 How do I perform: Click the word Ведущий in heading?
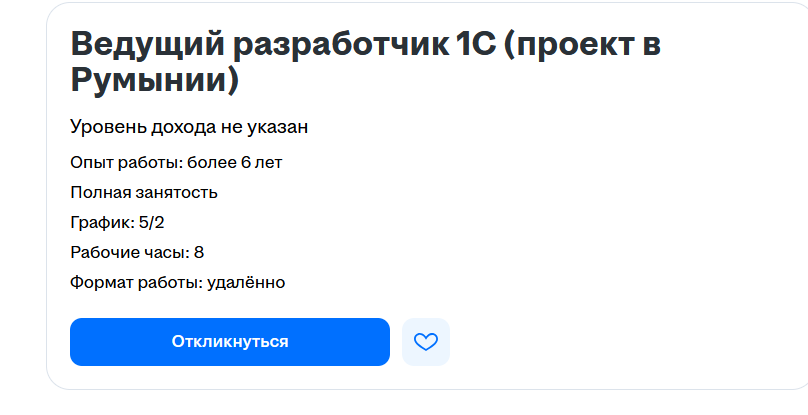click(x=146, y=46)
